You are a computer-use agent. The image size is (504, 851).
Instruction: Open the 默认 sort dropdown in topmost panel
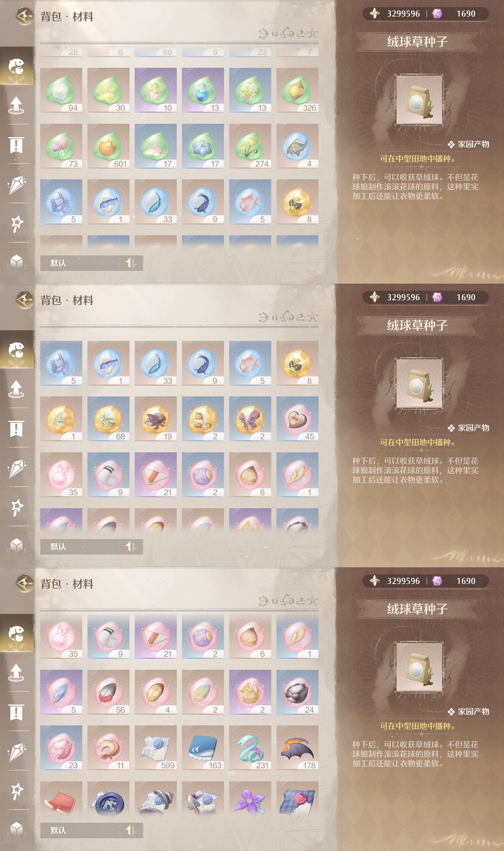pos(80,263)
